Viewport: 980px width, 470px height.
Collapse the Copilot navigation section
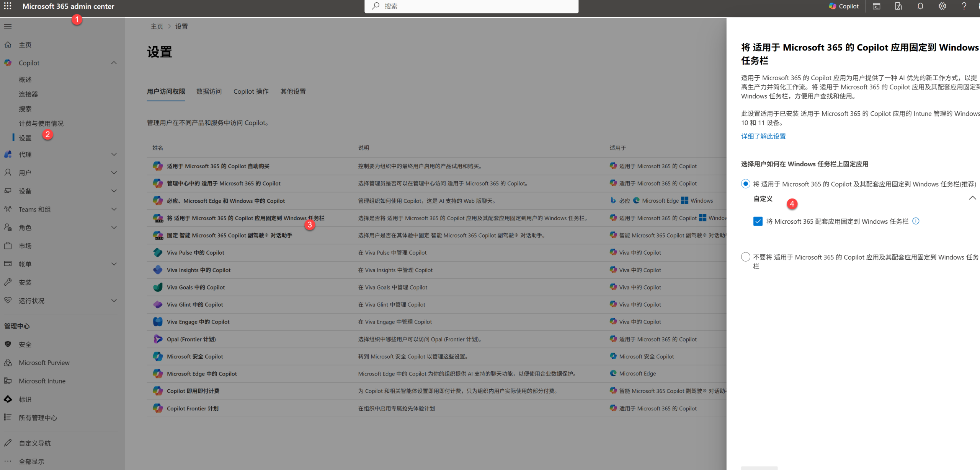[x=114, y=63]
